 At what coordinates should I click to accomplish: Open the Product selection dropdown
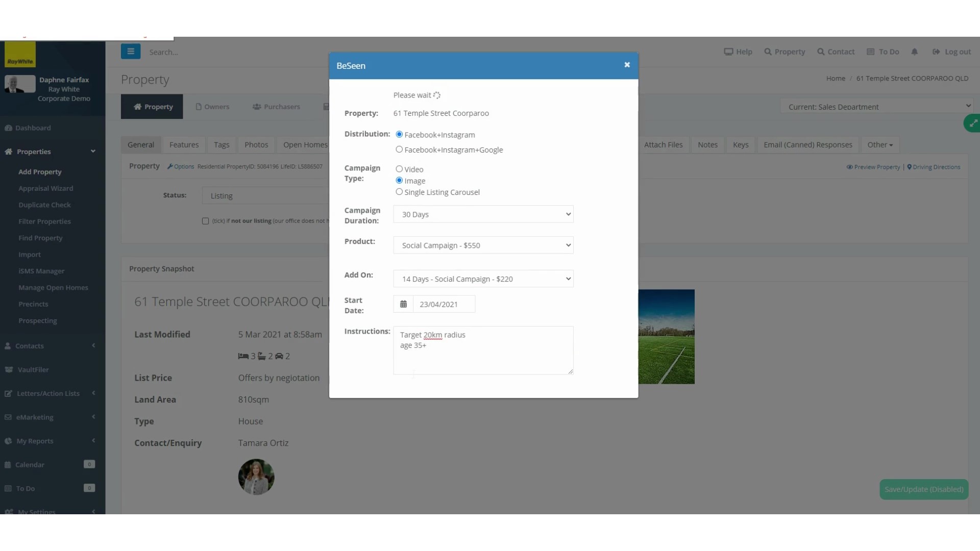pyautogui.click(x=483, y=245)
